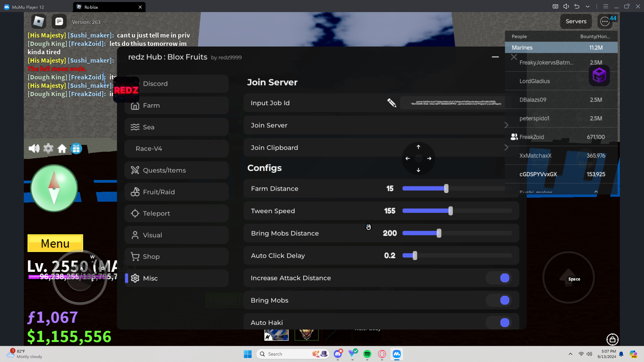Select the Misc tab
The width and height of the screenshot is (644, 362).
[x=176, y=278]
